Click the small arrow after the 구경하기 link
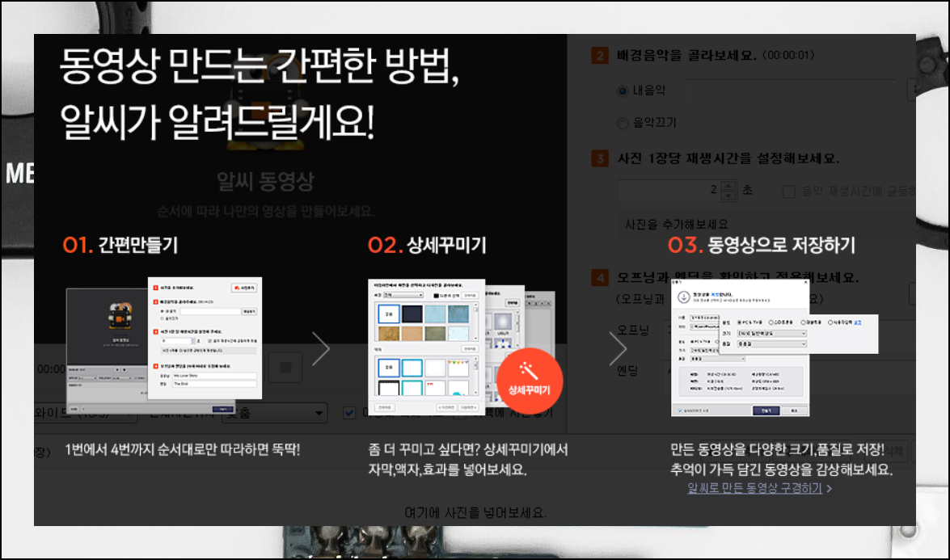 (830, 488)
